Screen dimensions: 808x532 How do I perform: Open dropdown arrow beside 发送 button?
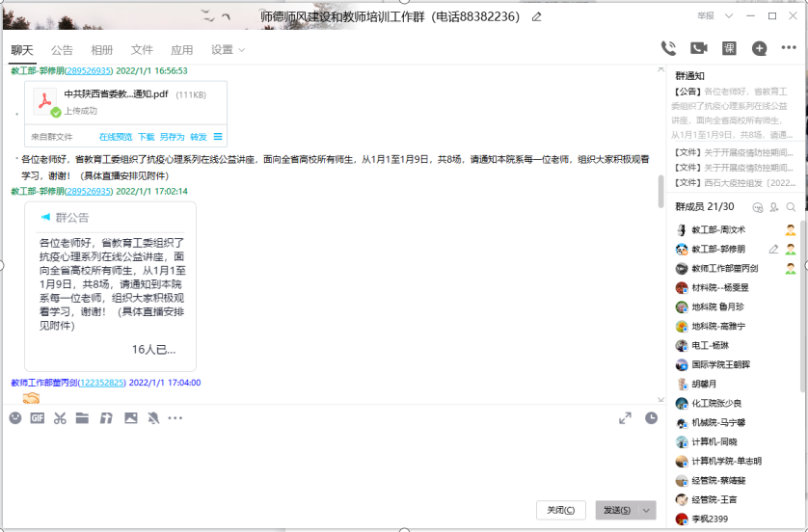point(647,510)
